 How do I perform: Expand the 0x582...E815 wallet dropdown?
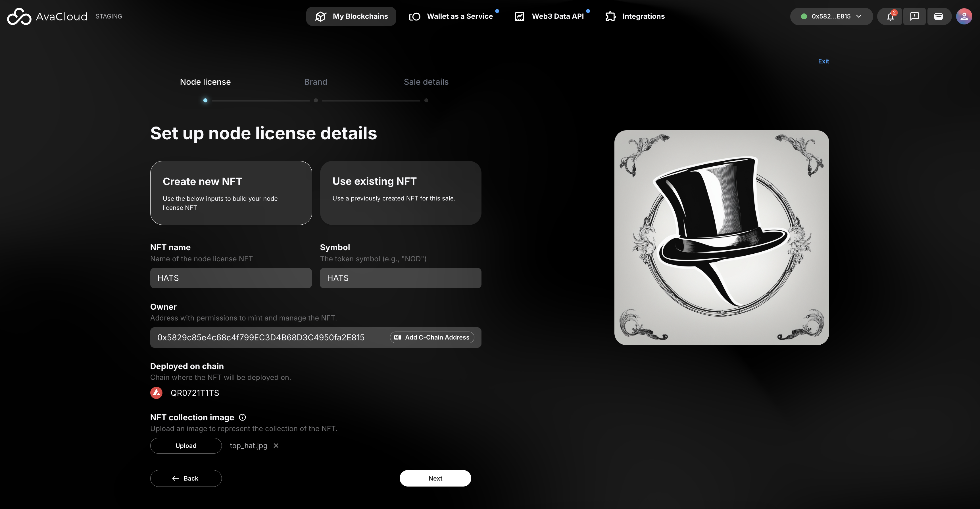coord(831,16)
